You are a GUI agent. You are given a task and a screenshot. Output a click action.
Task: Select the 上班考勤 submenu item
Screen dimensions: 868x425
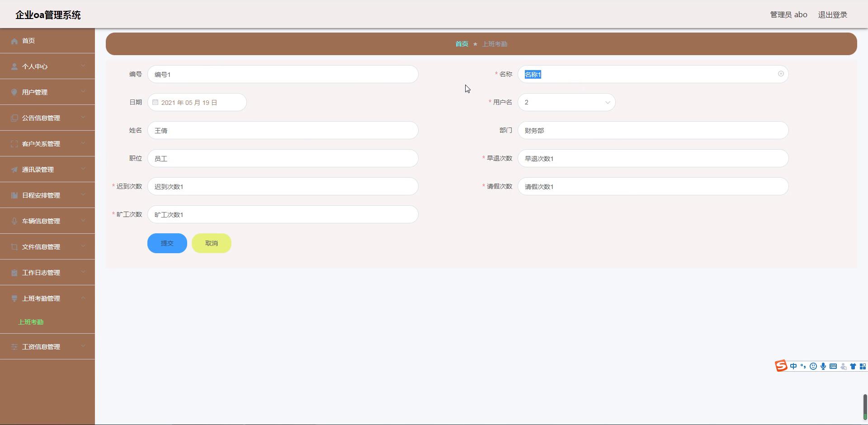pos(31,322)
